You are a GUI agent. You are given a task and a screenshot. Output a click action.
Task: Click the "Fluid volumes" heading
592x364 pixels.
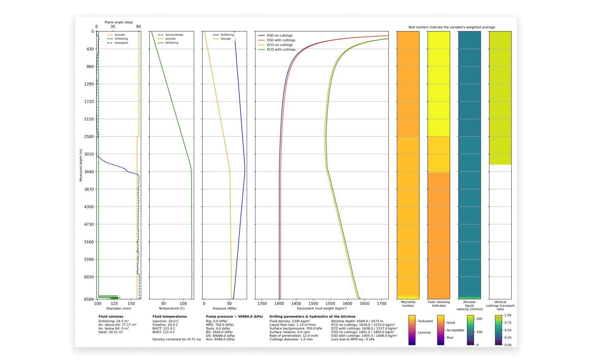click(x=111, y=317)
